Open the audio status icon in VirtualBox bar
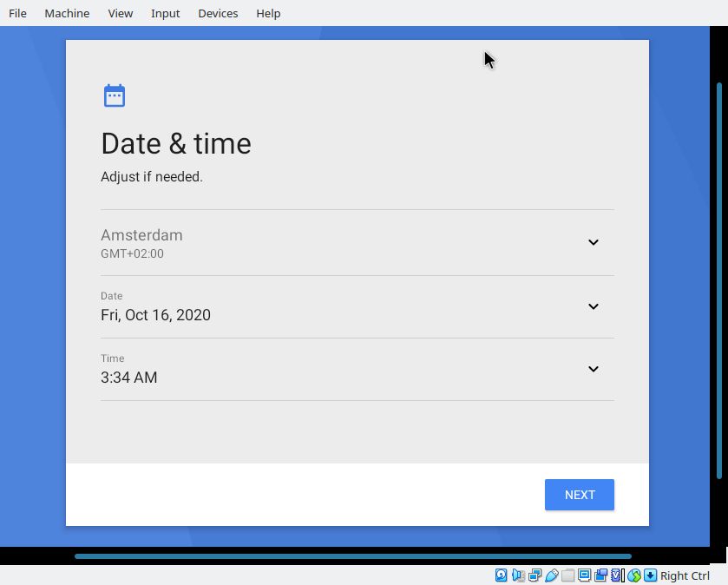This screenshot has width=728, height=585. pyautogui.click(x=518, y=575)
